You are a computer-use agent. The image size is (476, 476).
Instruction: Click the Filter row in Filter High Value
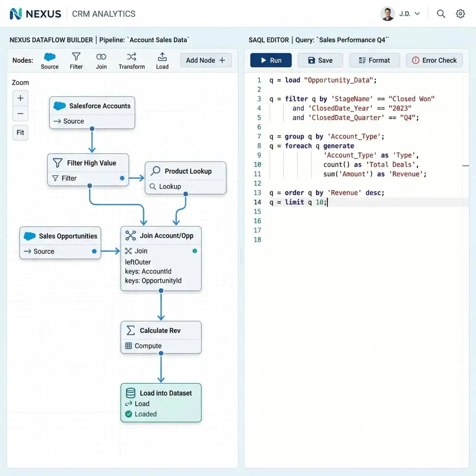[88, 178]
